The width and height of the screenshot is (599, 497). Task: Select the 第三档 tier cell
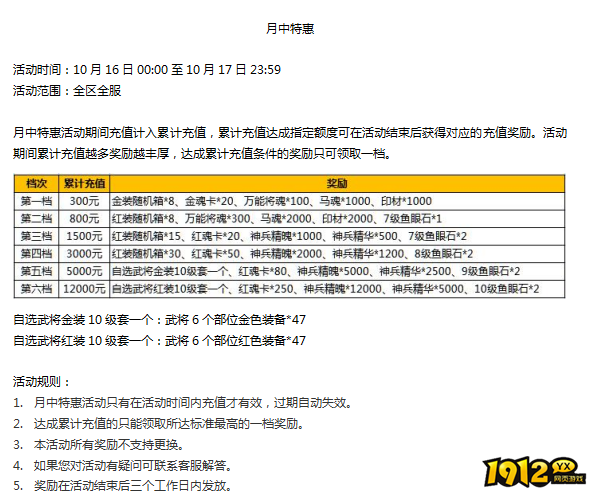[36, 236]
